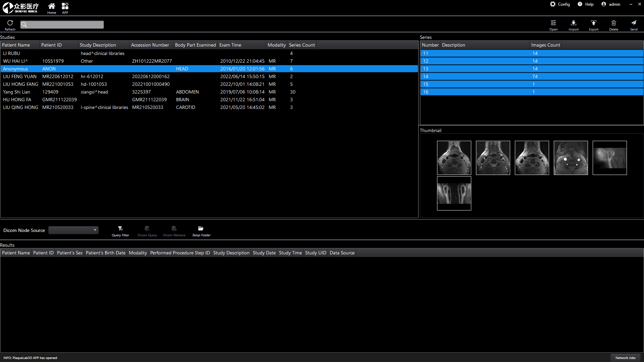Click the Dicom Query icon
Screen dimensions: 644x362
point(147,231)
